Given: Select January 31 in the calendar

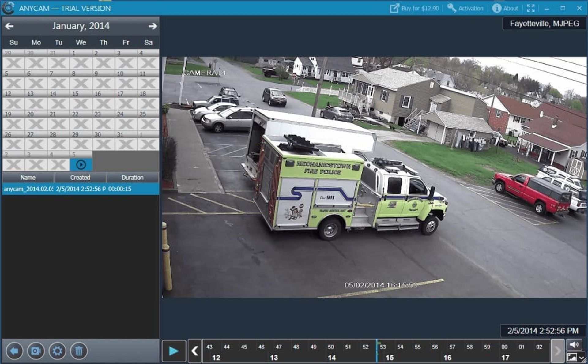Looking at the screenshot, I should point(126,141).
